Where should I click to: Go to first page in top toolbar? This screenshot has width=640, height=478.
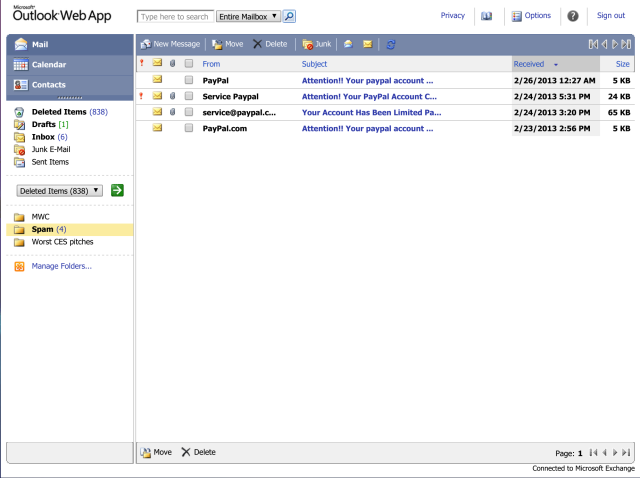coord(593,44)
